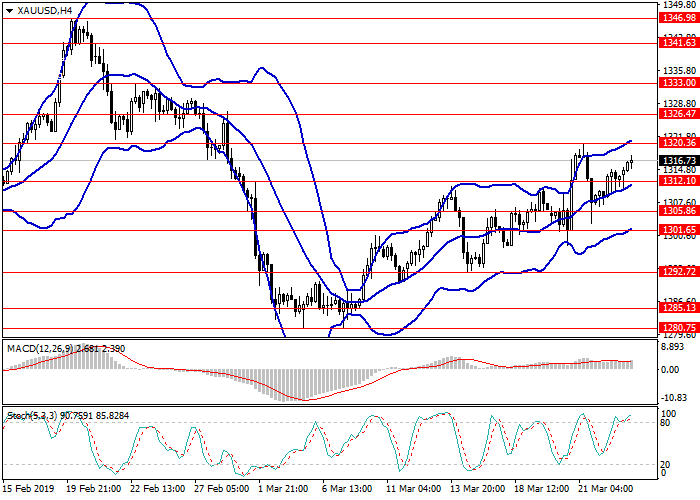Select the 1320.36 price level label
The image size is (700, 500).
click(x=678, y=143)
